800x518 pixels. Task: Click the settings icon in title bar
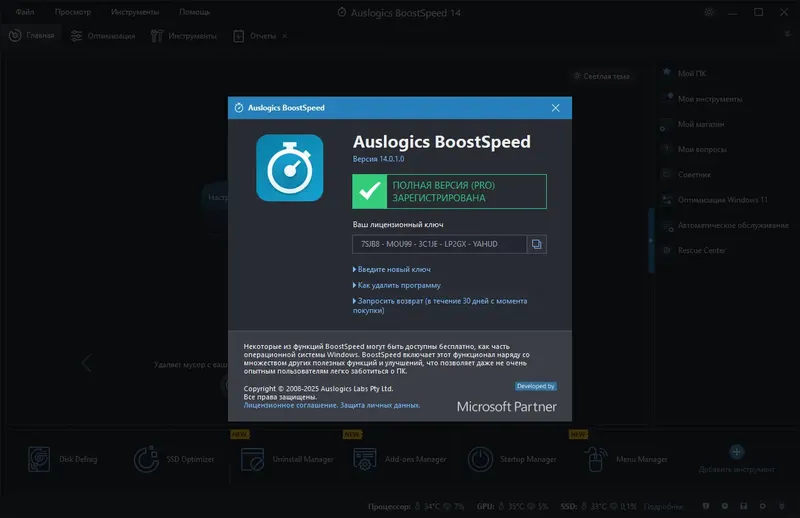[709, 12]
